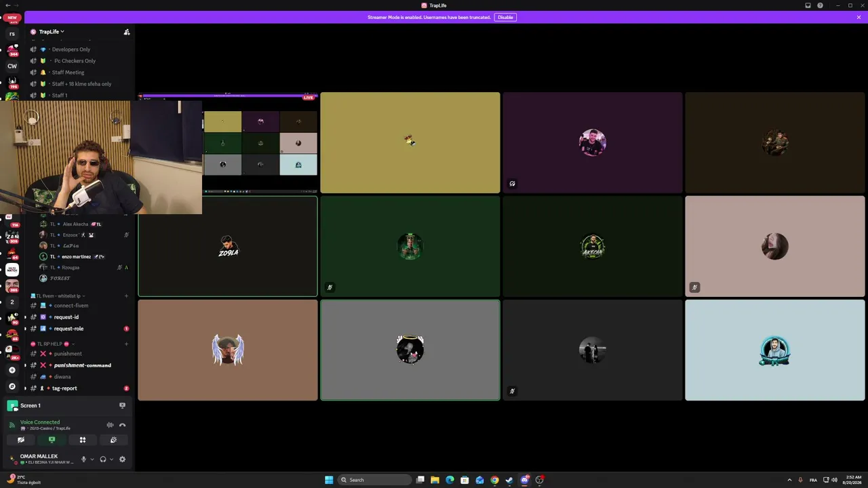Open request-role channel
Viewport: 868px width, 488px height.
point(68,329)
